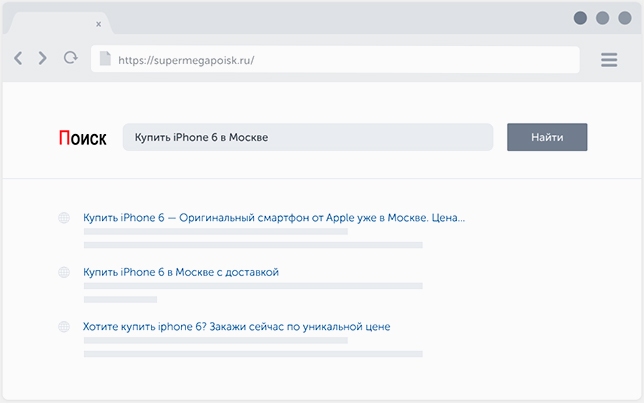Click the page icon in the address bar
Image resolution: width=644 pixels, height=403 pixels.
[105, 58]
